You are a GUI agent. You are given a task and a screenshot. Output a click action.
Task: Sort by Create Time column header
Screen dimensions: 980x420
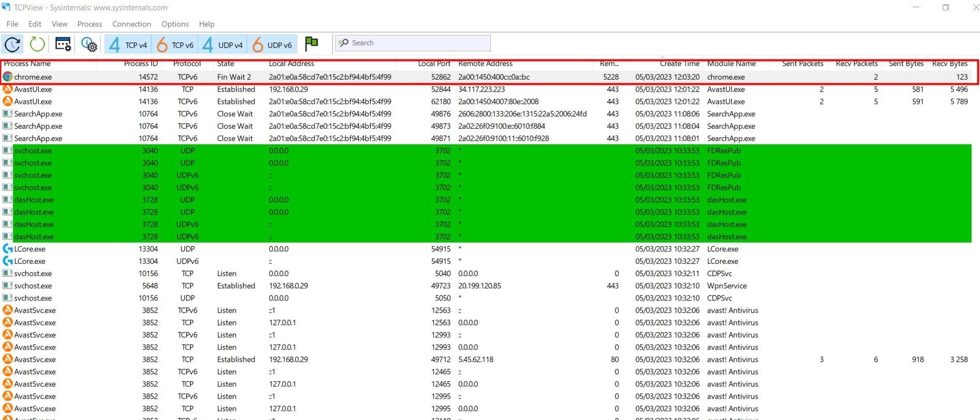pos(680,64)
